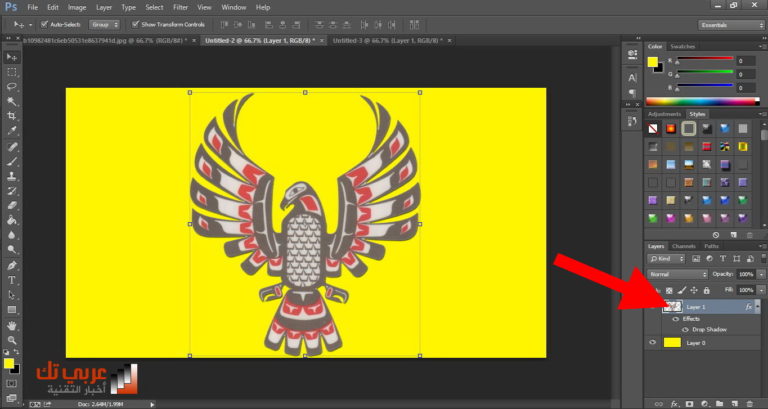768x409 pixels.
Task: Create a new group folder icon
Action: (x=719, y=404)
